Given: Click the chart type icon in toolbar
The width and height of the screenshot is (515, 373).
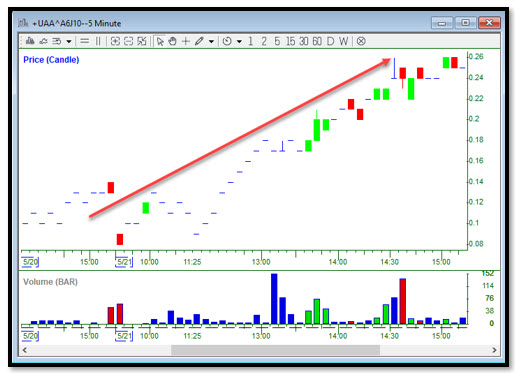Looking at the screenshot, I should point(30,41).
